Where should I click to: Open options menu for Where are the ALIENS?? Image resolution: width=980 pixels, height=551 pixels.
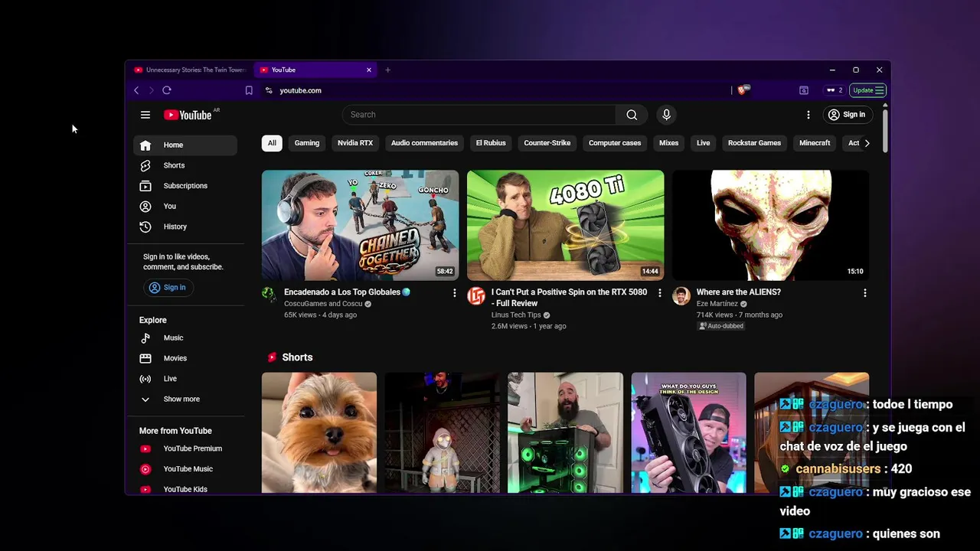pos(865,293)
